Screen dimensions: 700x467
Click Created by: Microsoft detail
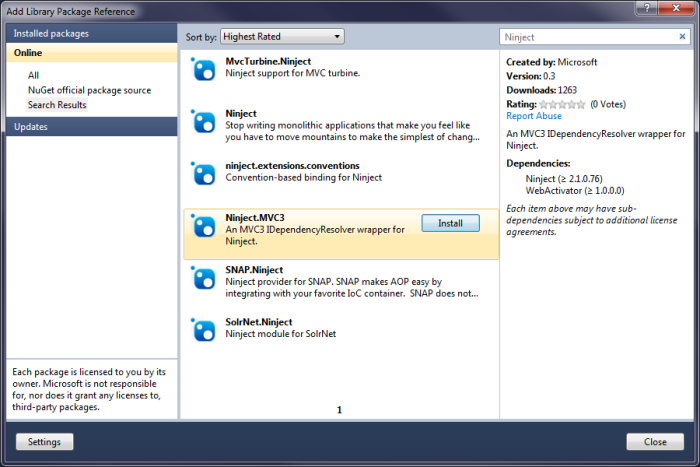[x=551, y=63]
